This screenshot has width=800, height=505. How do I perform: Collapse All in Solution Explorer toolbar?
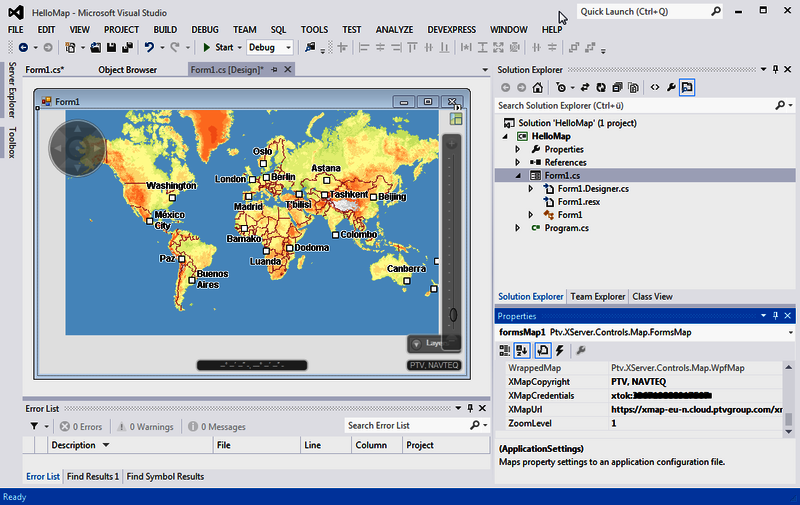point(617,88)
